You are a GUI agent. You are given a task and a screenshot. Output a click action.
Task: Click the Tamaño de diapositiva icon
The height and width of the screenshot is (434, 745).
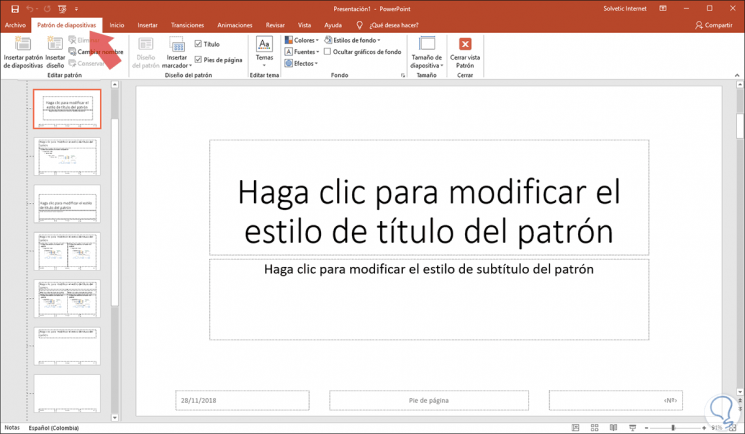click(427, 45)
